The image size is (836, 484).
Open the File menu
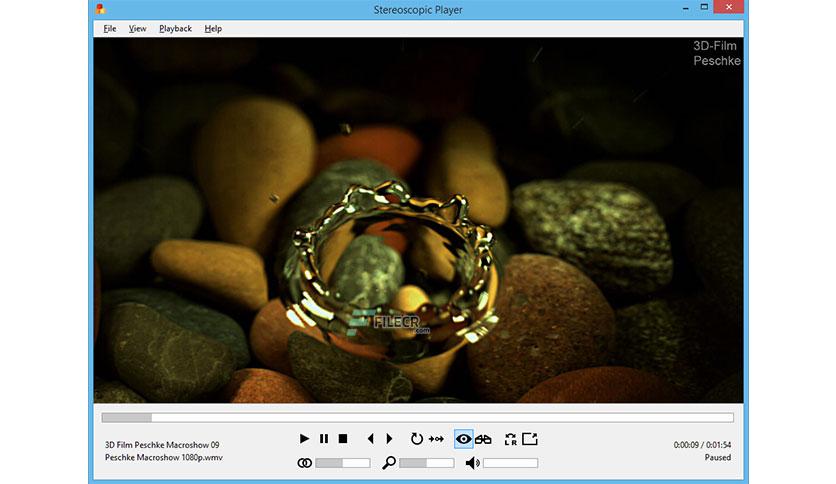(110, 29)
